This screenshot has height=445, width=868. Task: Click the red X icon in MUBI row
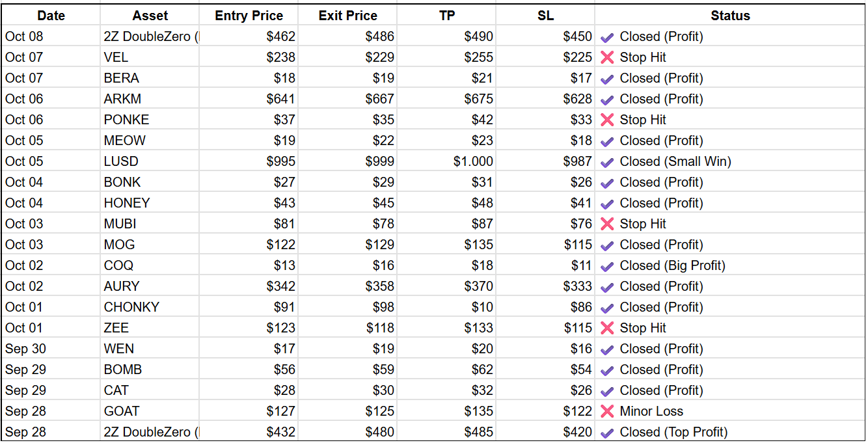[607, 224]
